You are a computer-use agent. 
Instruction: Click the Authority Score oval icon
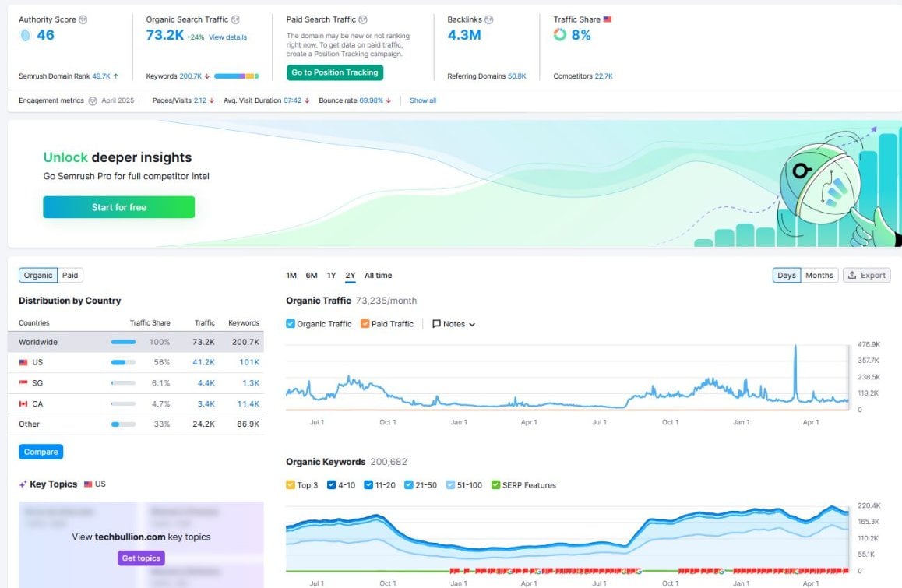pyautogui.click(x=25, y=35)
